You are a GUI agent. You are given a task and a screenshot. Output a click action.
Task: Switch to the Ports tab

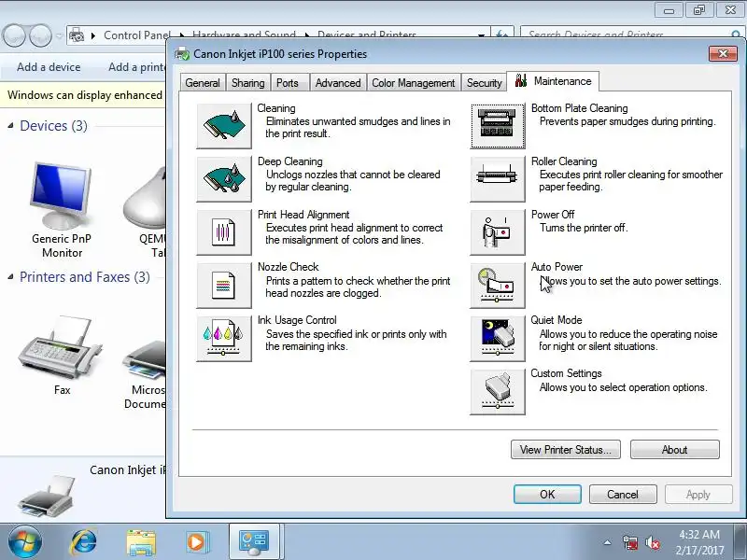288,83
